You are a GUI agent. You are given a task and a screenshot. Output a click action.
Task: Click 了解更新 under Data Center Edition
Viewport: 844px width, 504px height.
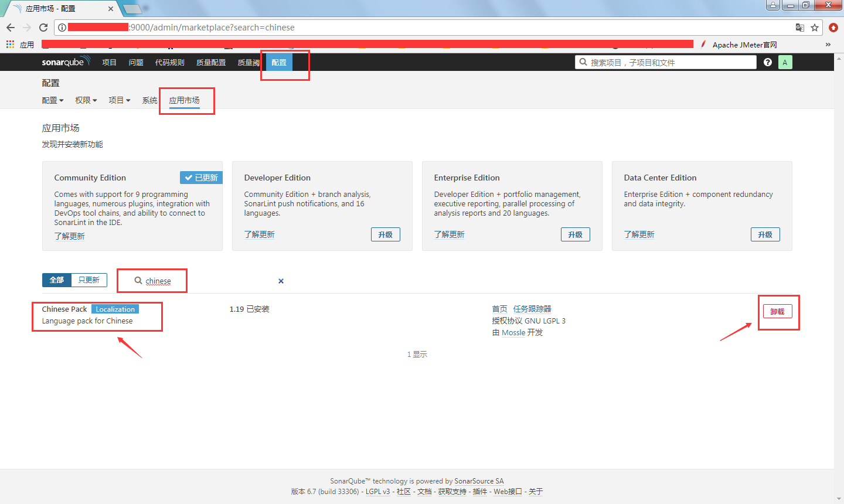coord(639,234)
